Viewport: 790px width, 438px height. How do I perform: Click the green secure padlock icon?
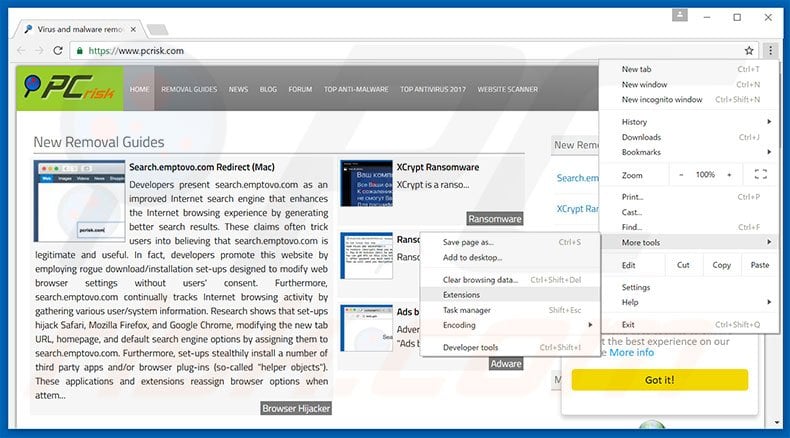[x=80, y=50]
